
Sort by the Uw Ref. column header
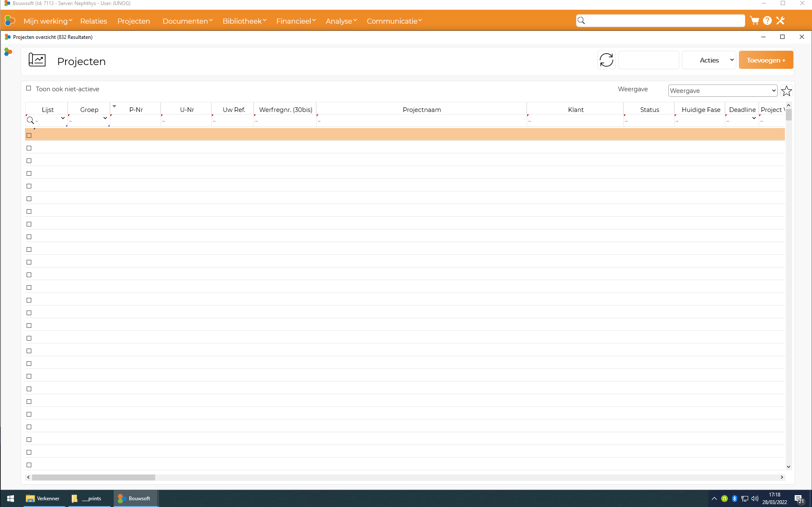233,109
